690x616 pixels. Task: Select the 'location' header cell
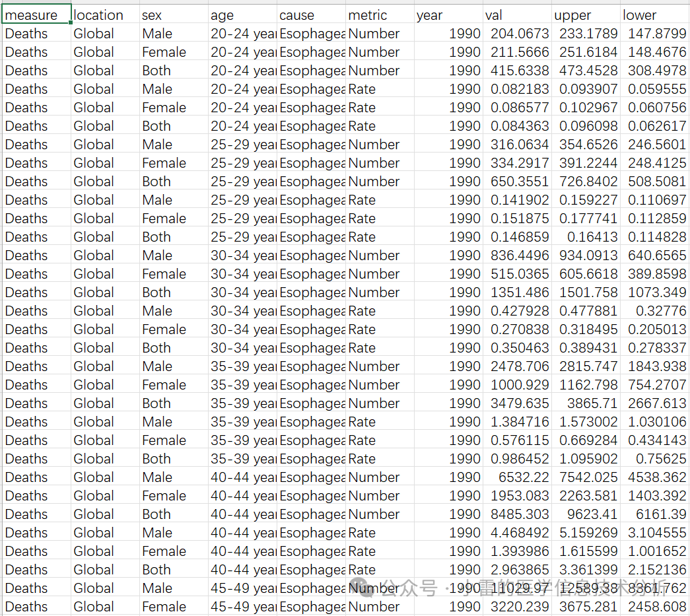[x=105, y=15]
